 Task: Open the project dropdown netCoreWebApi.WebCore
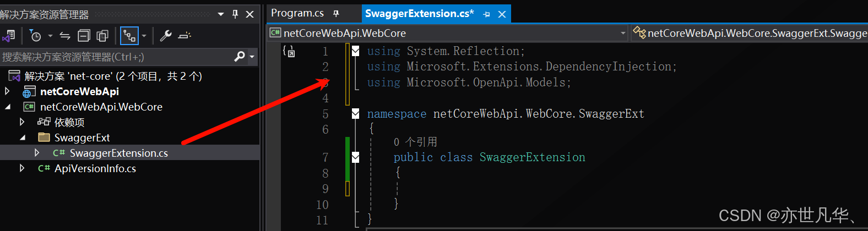point(623,33)
